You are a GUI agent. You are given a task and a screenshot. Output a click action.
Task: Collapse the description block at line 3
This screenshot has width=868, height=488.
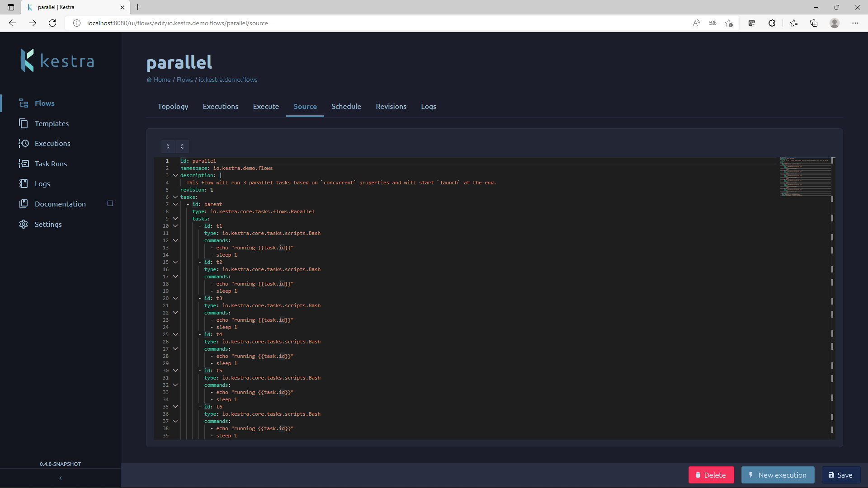pos(175,175)
